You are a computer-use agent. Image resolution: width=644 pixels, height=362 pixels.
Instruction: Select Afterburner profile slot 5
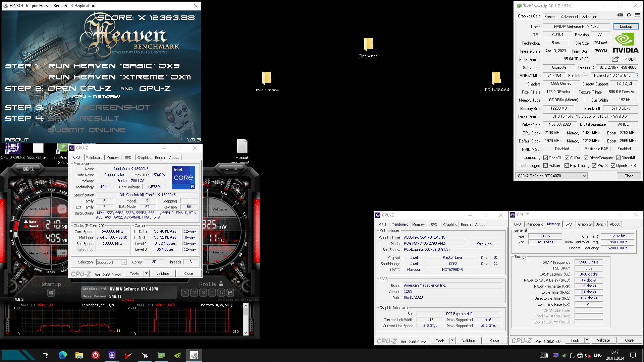[221, 293]
